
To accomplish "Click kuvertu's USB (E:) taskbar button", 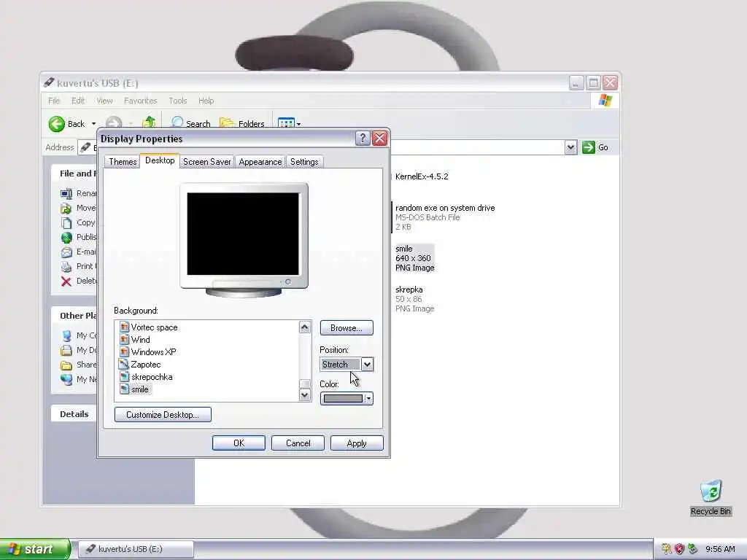I will 136,549.
